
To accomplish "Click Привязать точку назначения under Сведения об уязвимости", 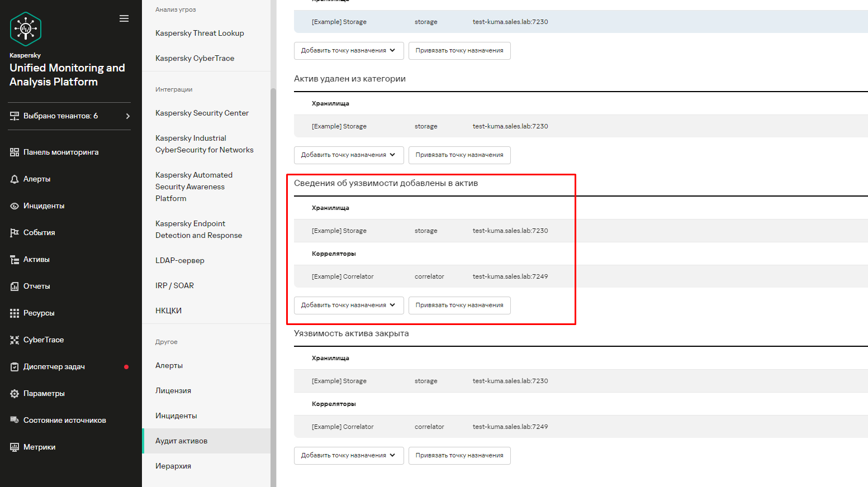I will 459,305.
